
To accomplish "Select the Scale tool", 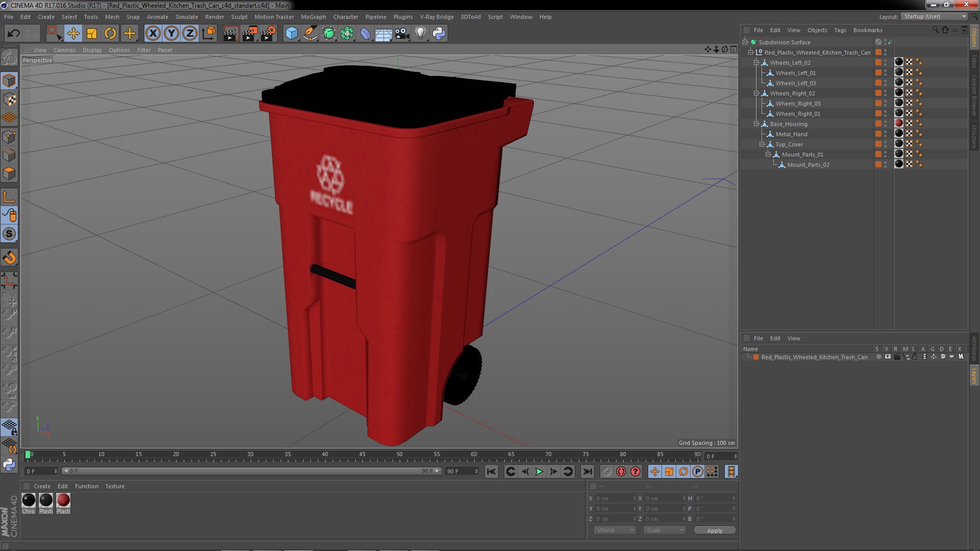I will pos(92,34).
